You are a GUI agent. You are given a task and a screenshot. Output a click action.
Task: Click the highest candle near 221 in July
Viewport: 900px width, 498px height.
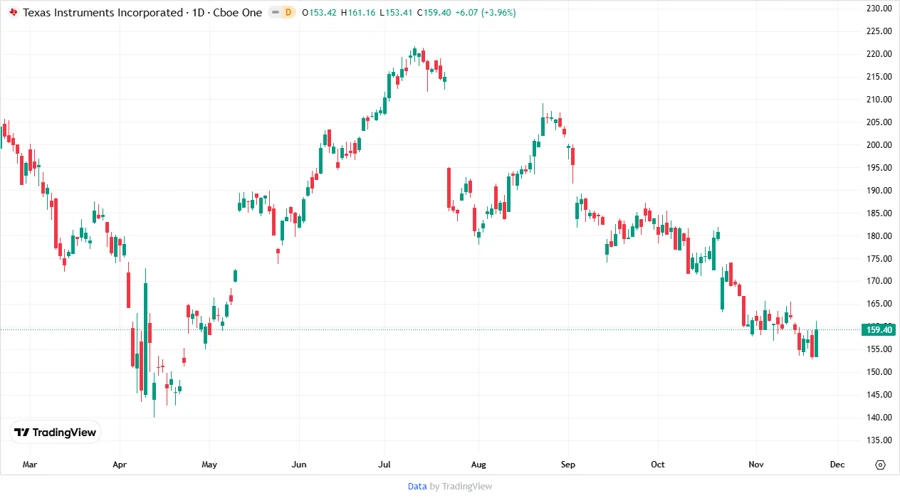click(414, 53)
